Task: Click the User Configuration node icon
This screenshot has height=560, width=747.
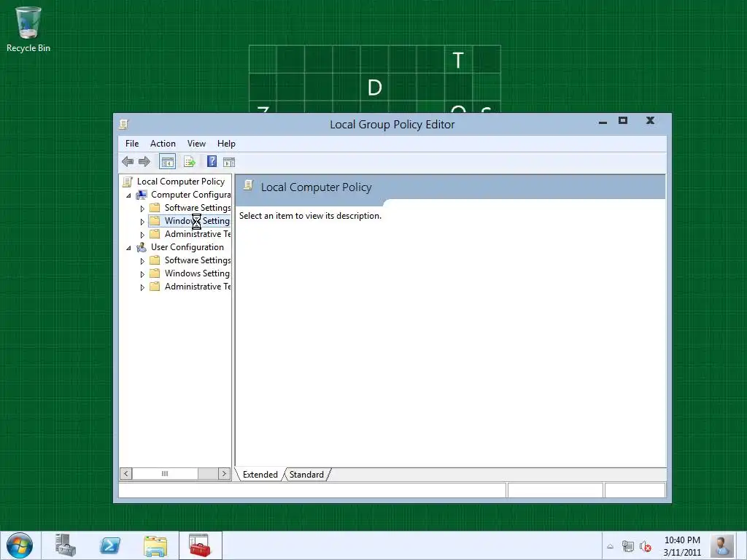Action: [142, 247]
